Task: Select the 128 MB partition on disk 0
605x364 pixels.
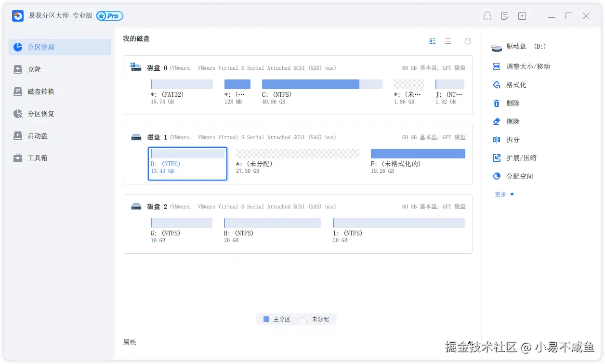Action: click(237, 92)
